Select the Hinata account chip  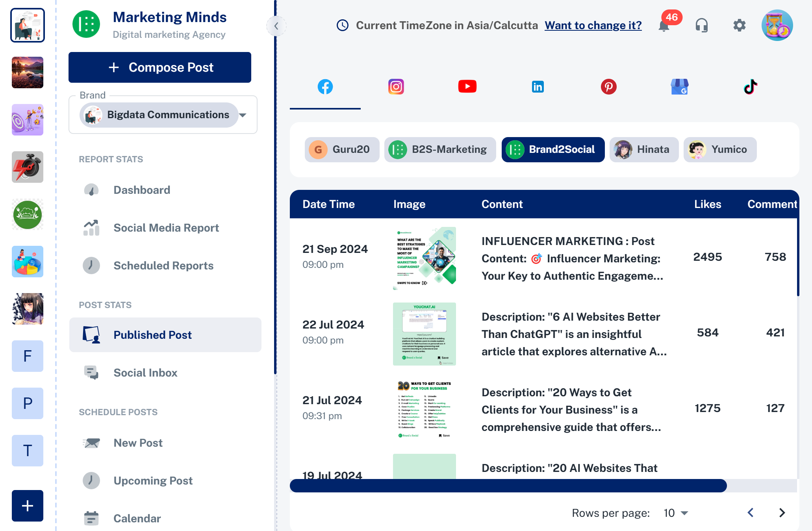tap(643, 150)
